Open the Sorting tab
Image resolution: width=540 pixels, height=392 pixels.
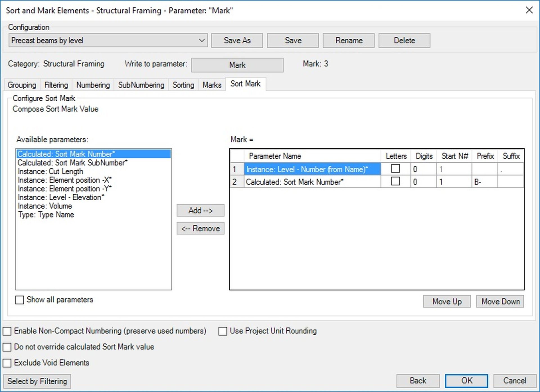[x=183, y=85]
